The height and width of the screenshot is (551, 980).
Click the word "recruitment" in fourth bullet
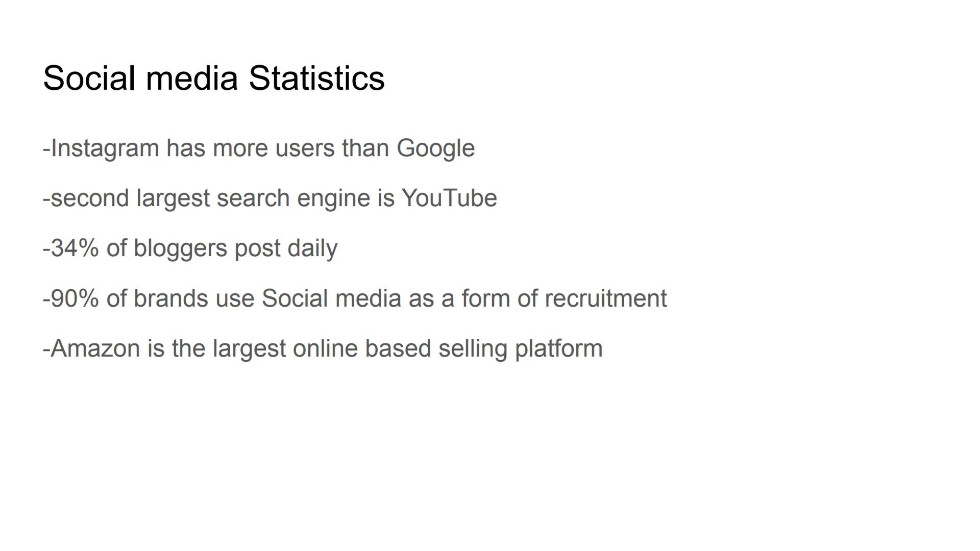(605, 298)
